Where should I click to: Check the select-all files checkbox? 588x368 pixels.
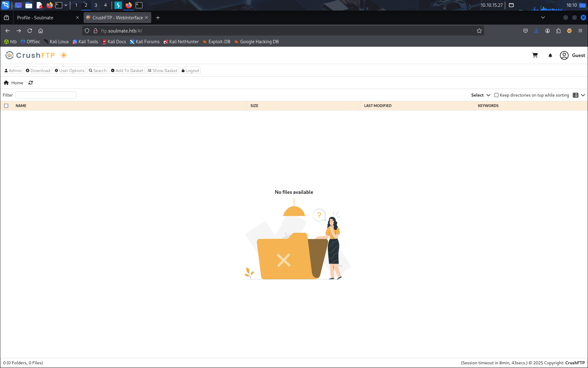pyautogui.click(x=6, y=106)
